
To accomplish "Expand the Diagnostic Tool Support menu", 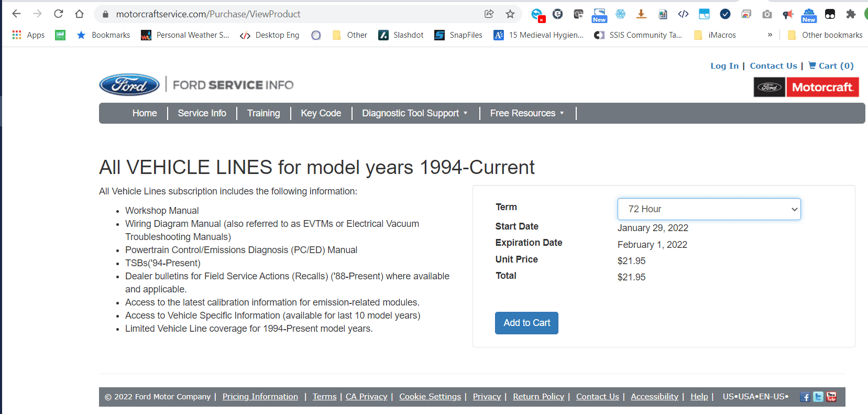I will [x=415, y=113].
